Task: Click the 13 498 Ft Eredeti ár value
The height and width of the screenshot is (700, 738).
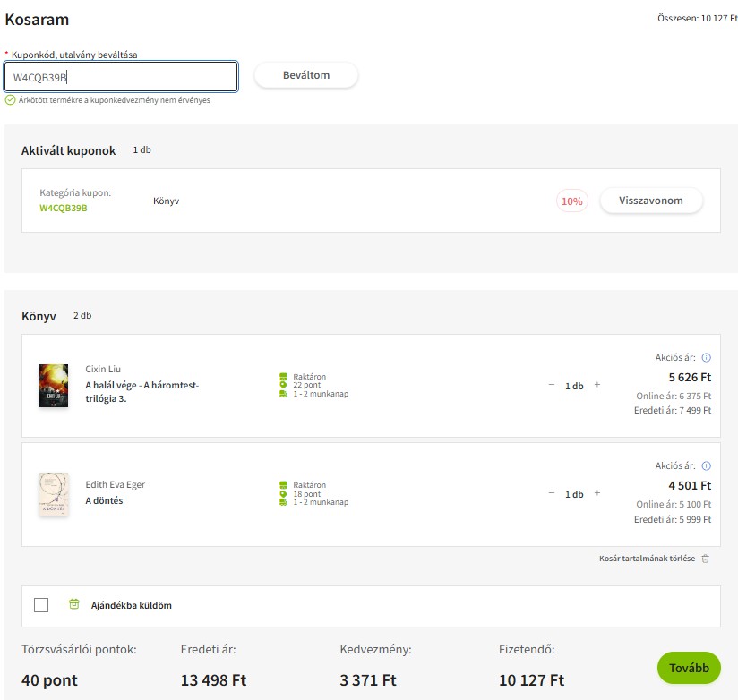Action: pos(214,680)
